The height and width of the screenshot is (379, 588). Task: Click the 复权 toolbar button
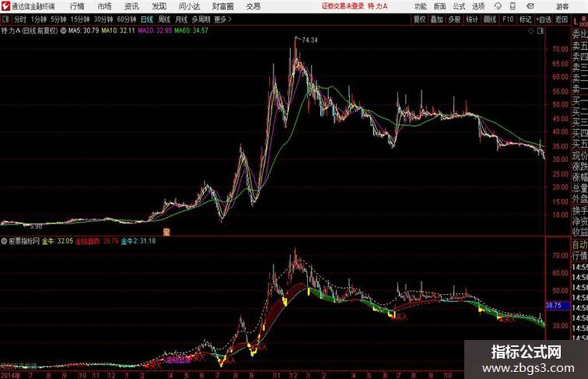(419, 19)
